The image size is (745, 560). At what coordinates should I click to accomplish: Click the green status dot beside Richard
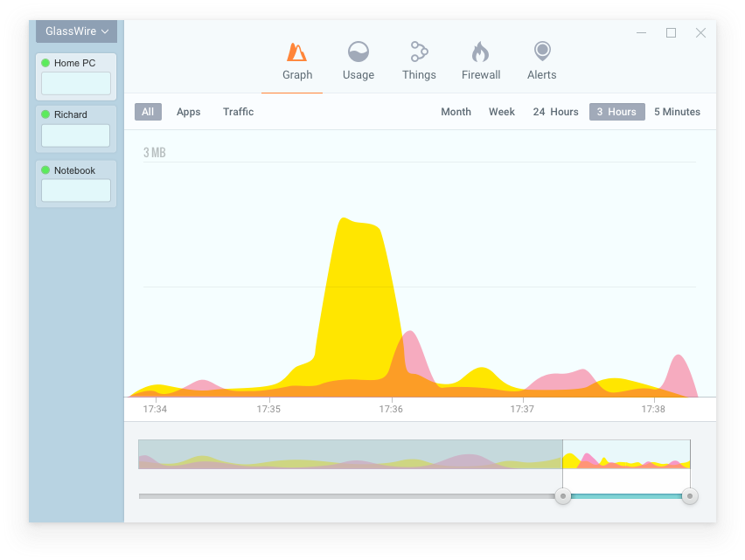pyautogui.click(x=45, y=114)
